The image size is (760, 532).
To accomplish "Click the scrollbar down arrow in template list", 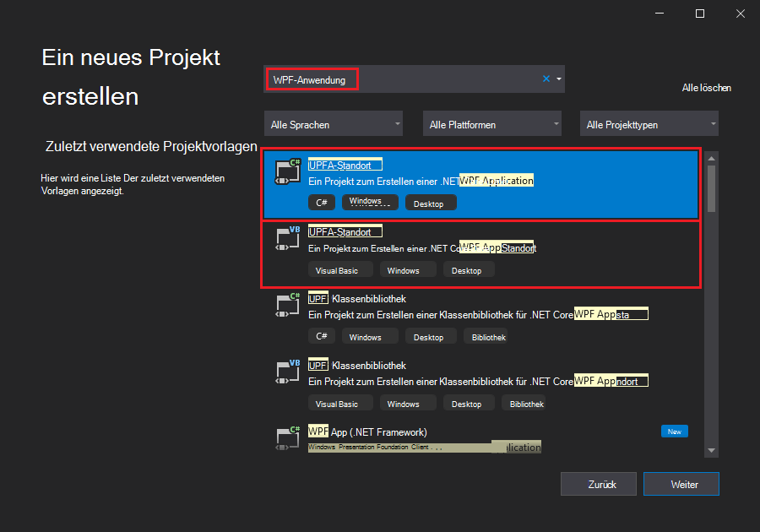I will click(711, 451).
